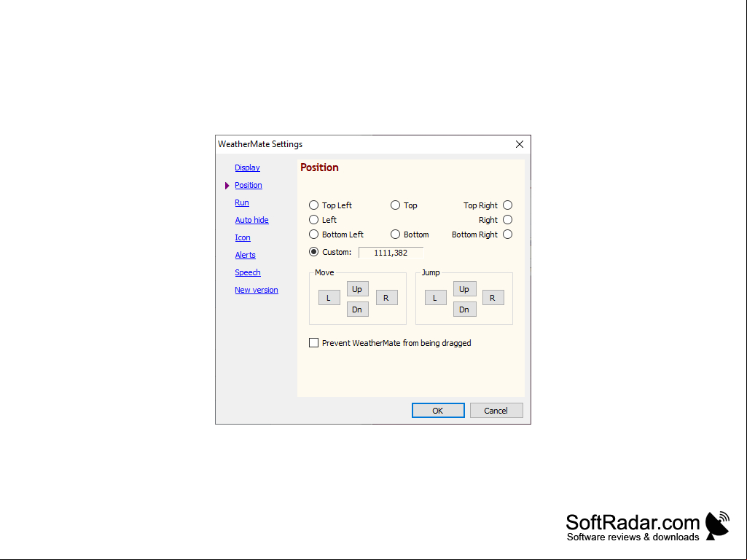747x560 pixels.
Task: Select the Top position radio button
Action: pos(395,205)
